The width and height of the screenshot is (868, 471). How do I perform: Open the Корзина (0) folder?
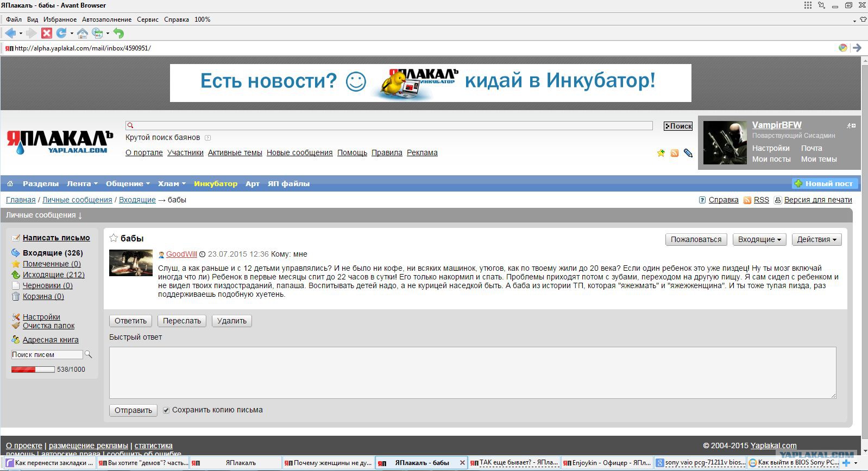[43, 296]
